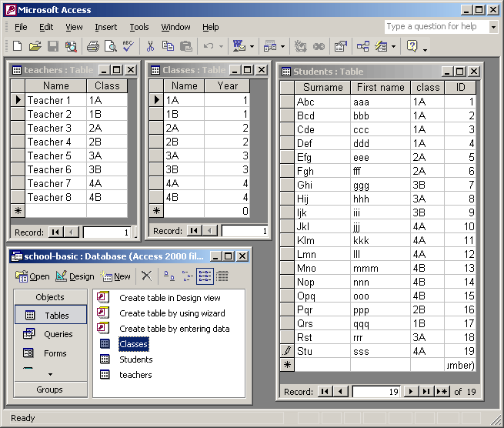Switch to Large Icons view

(169, 276)
